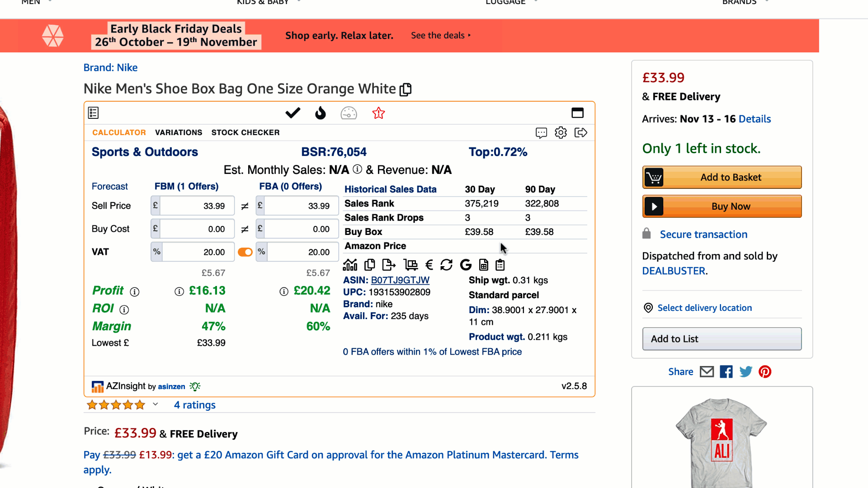Image resolution: width=868 pixels, height=488 pixels.
Task: Expand the star ratings dropdown chevron
Action: pyautogui.click(x=156, y=404)
